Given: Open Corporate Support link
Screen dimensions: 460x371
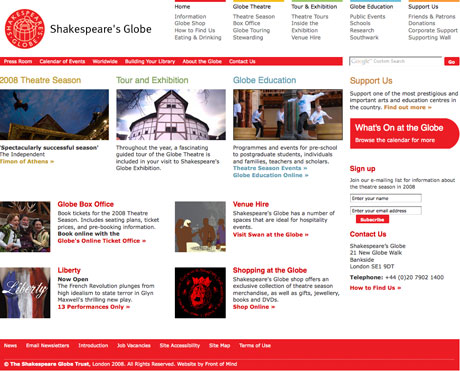Looking at the screenshot, I should [433, 30].
